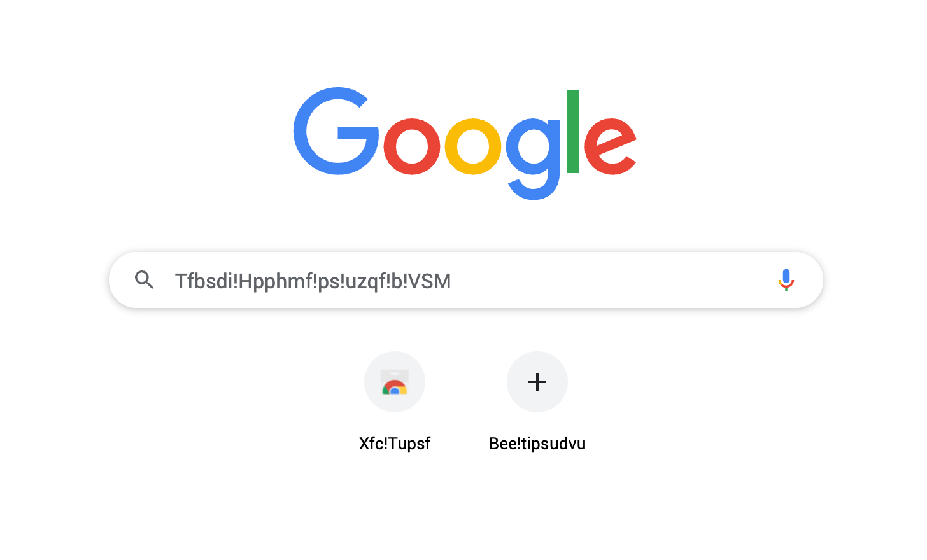The image size is (927, 560).
Task: Click the word Tfbsdi in the search field
Action: 204,281
